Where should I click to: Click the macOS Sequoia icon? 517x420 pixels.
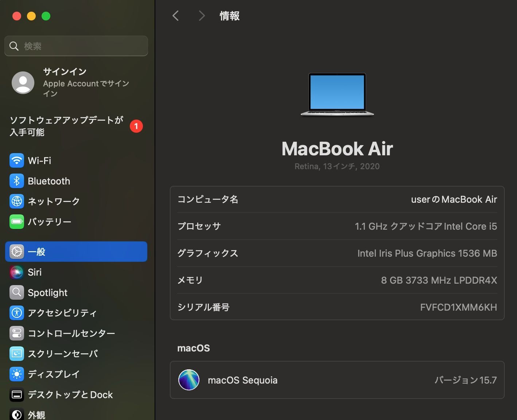[189, 380]
